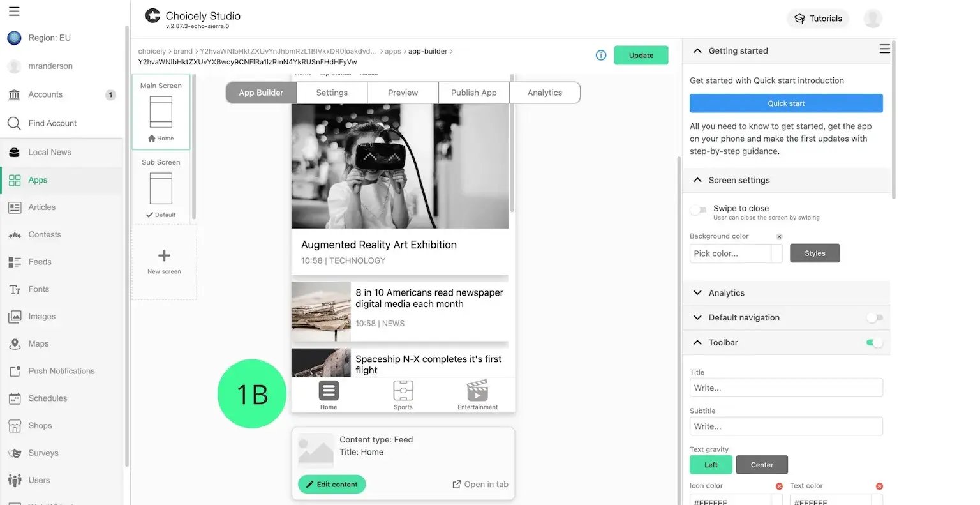Tap the Sports tab icon in preview
Image resolution: width=980 pixels, height=505 pixels.
click(403, 391)
